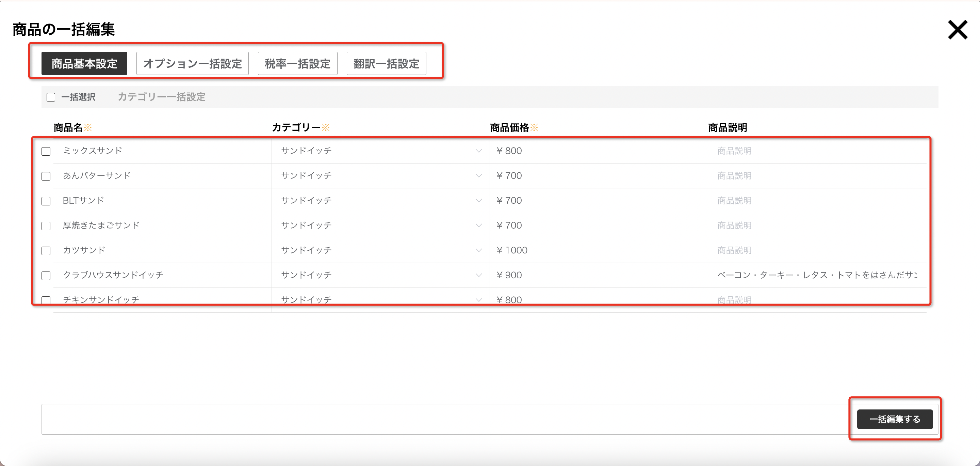Check the あんバターサンド row checkbox

tap(46, 176)
